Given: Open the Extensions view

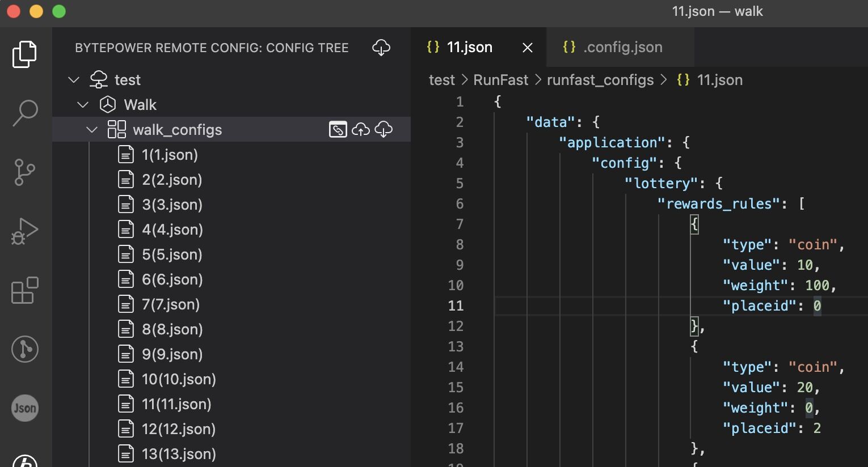Looking at the screenshot, I should point(25,290).
